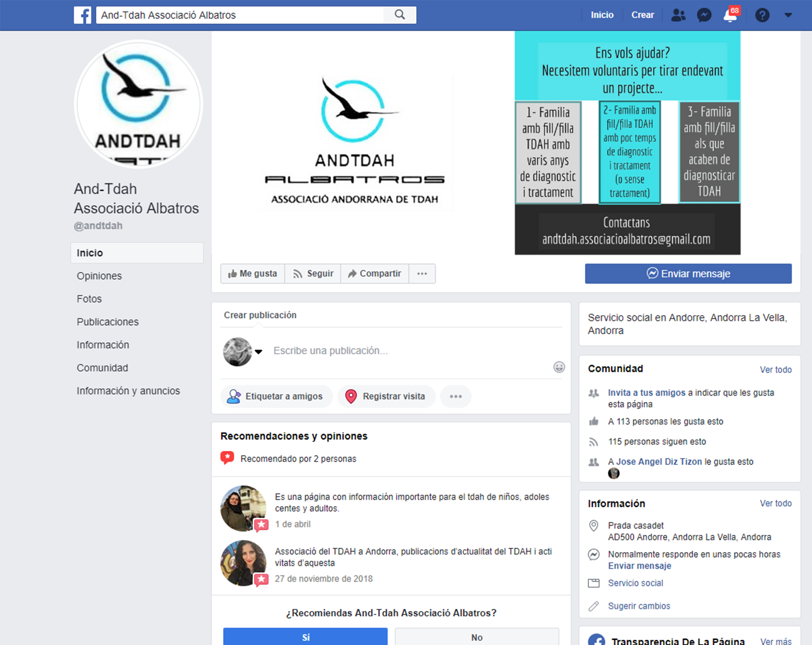Screen dimensions: 812x645
Task: Open the friend requests icon
Action: pyautogui.click(x=678, y=15)
